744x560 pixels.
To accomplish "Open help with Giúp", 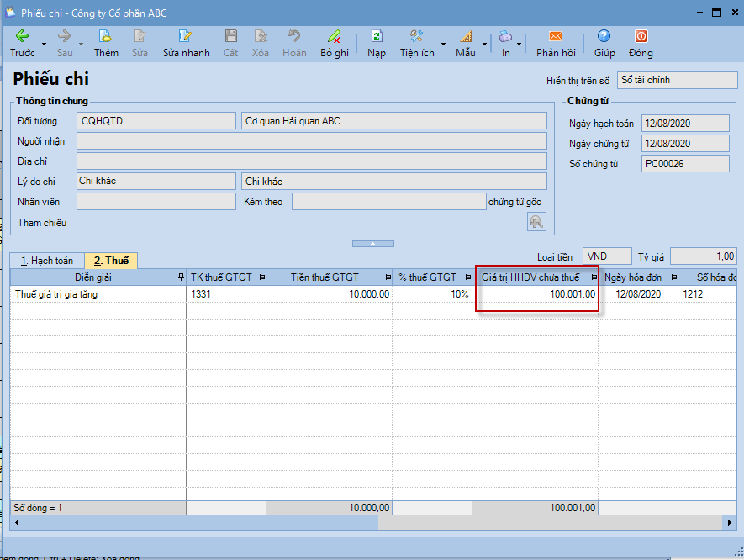I will coord(604,43).
